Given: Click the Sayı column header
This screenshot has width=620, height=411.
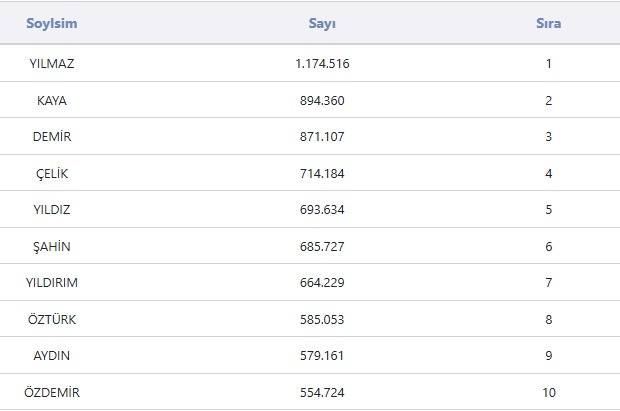Looking at the screenshot, I should [322, 24].
